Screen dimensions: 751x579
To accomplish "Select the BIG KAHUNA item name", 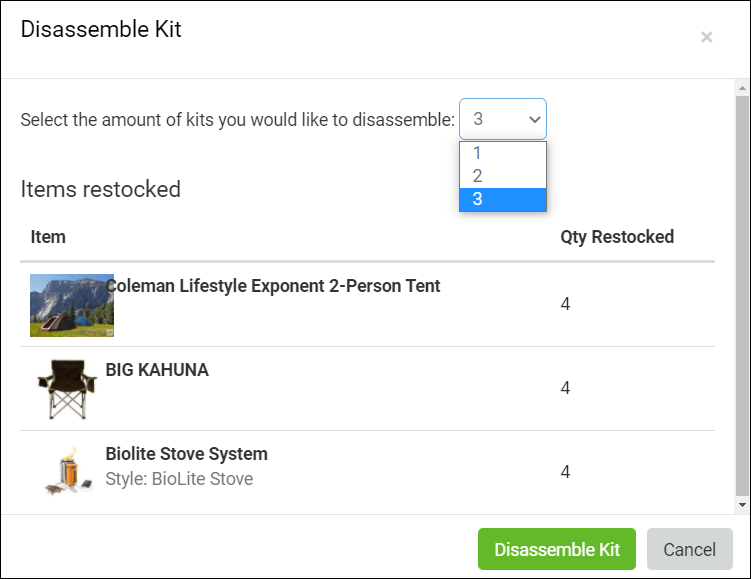I will pos(157,370).
